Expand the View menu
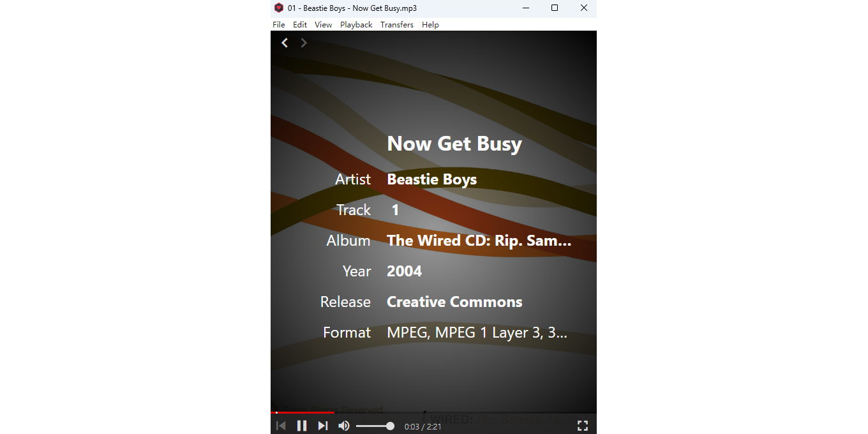 click(x=323, y=25)
